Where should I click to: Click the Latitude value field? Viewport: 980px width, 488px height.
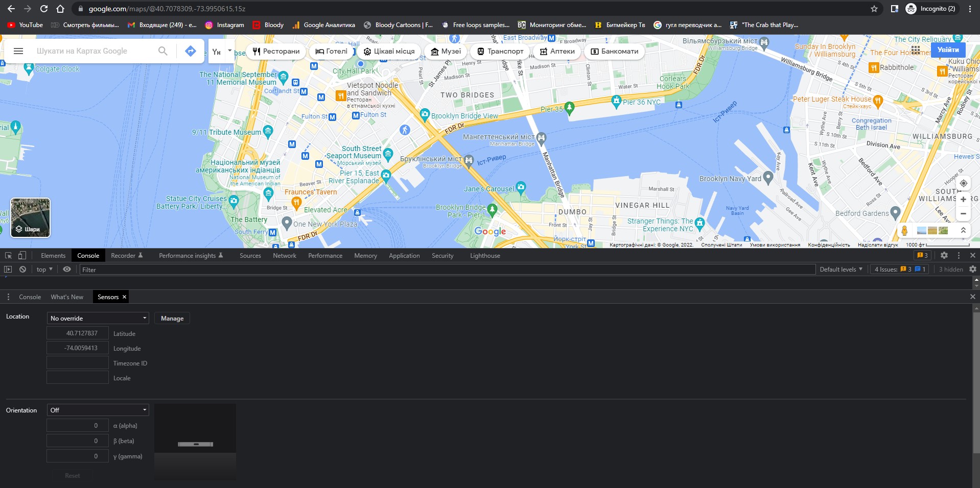click(78, 333)
